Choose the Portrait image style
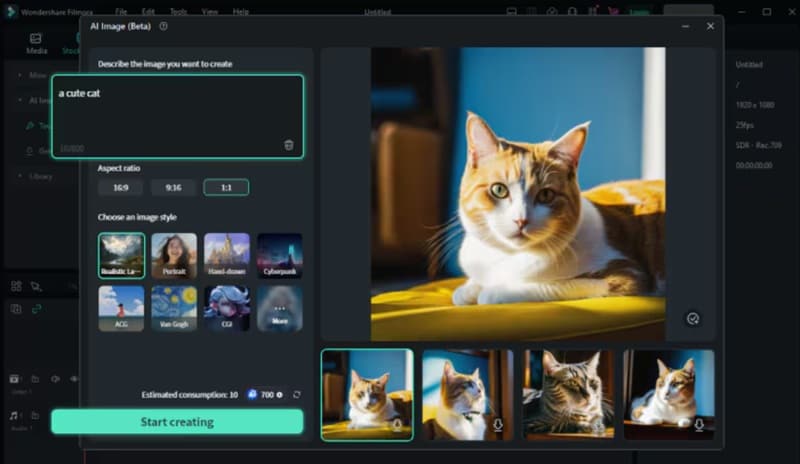 174,256
